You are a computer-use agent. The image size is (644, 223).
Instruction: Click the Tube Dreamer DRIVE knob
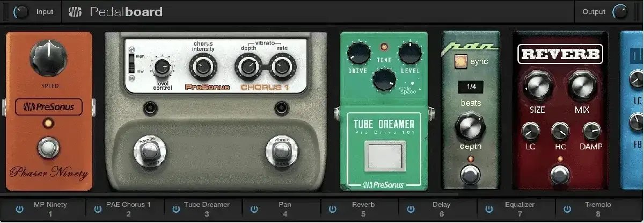(x=358, y=53)
